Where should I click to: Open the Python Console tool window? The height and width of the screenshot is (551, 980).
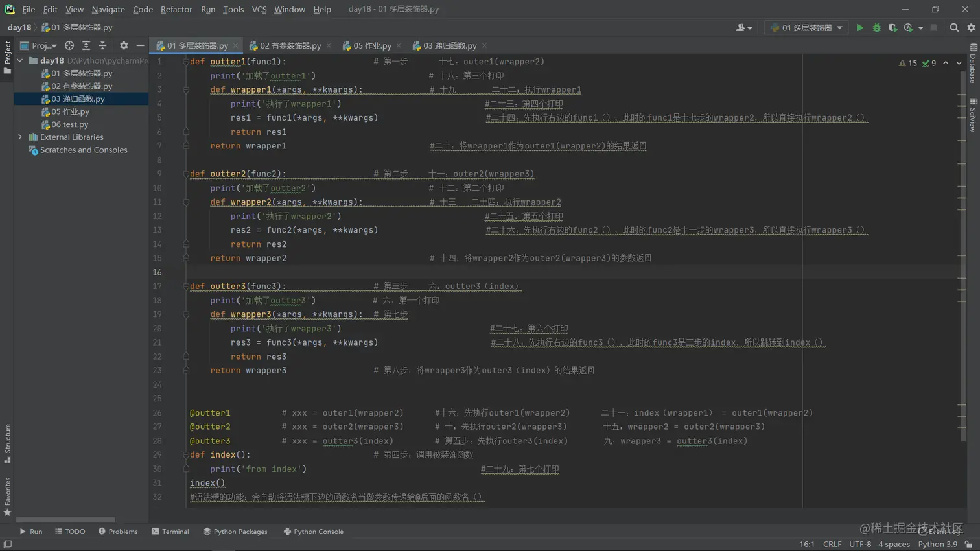point(314,532)
